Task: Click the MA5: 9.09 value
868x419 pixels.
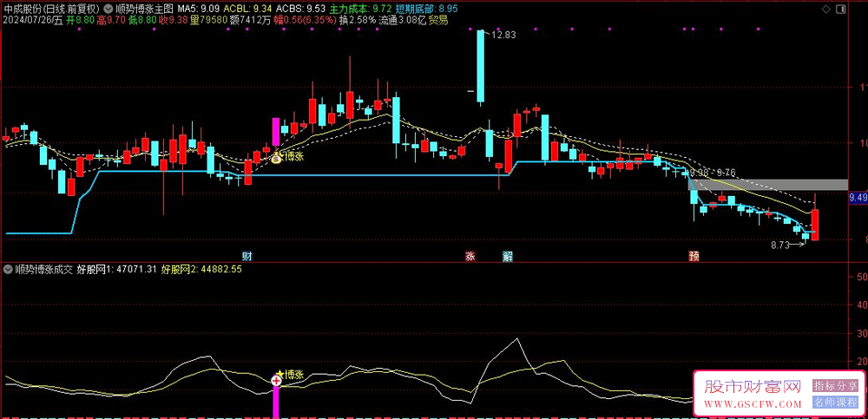Action: (x=198, y=9)
